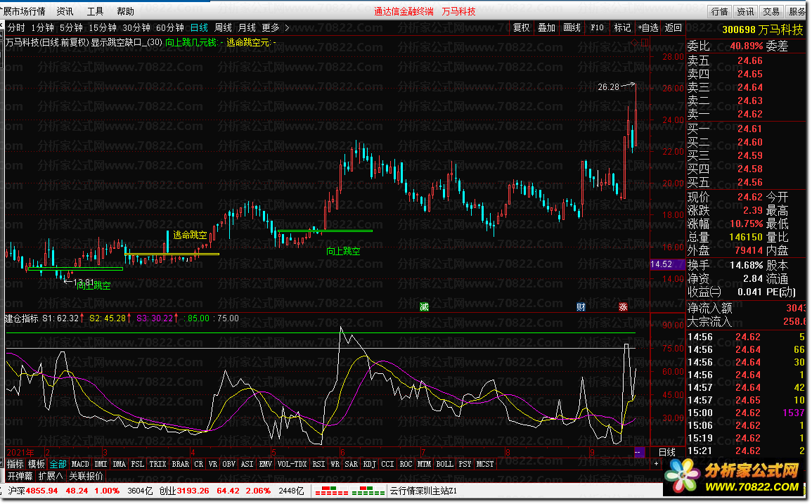Open the 展市场行情 menu
The height and width of the screenshot is (504, 812).
point(22,11)
